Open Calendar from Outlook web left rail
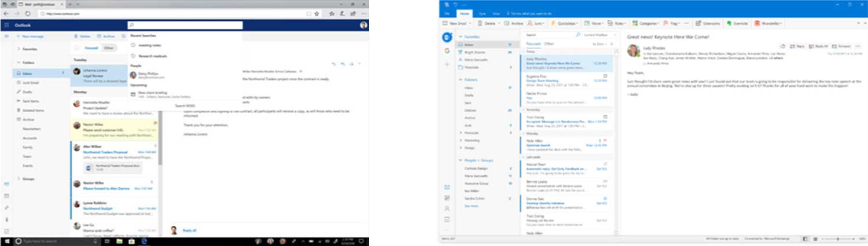 (6, 196)
